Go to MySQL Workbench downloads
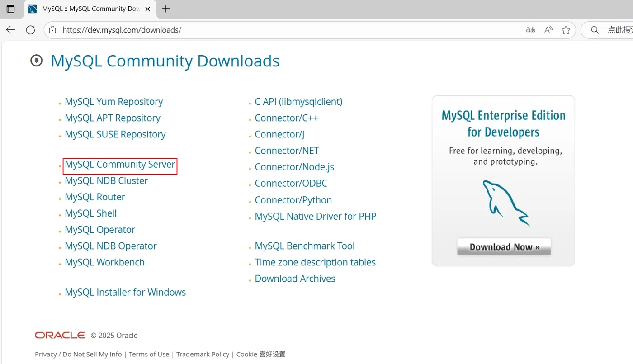 pyautogui.click(x=105, y=262)
